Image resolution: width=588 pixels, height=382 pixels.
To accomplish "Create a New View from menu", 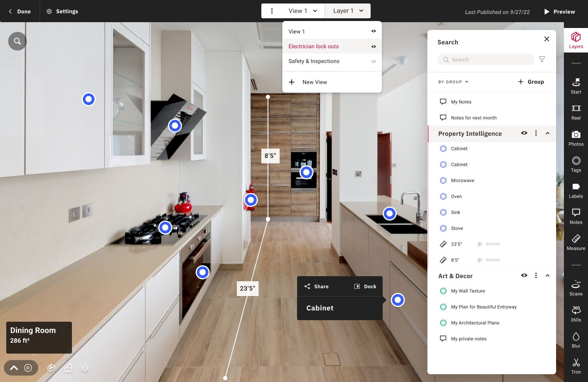I will [x=314, y=82].
